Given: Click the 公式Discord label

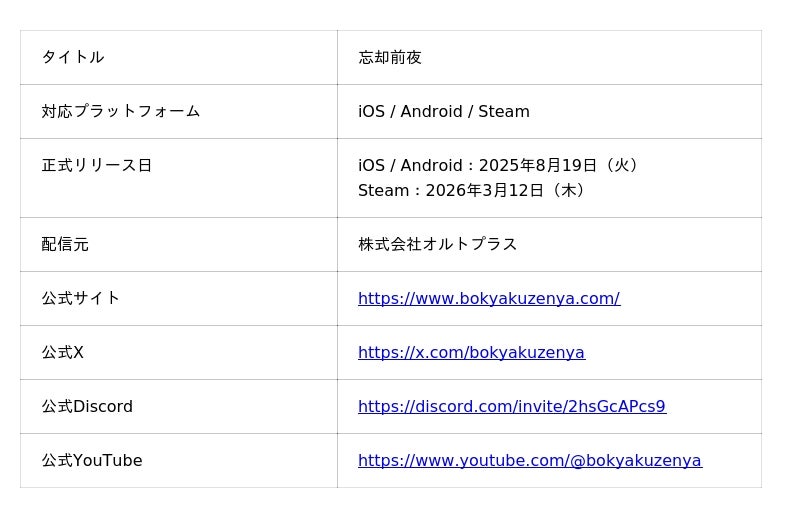Looking at the screenshot, I should click(x=87, y=407).
